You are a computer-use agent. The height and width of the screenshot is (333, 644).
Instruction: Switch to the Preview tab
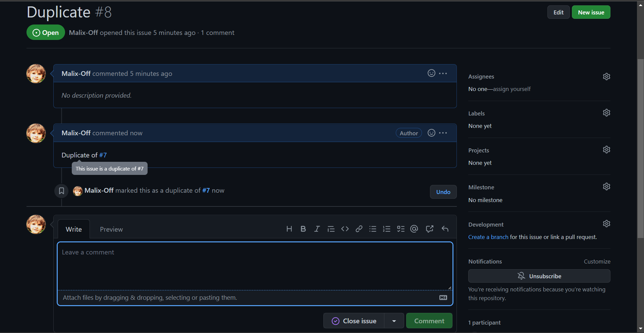pos(111,229)
